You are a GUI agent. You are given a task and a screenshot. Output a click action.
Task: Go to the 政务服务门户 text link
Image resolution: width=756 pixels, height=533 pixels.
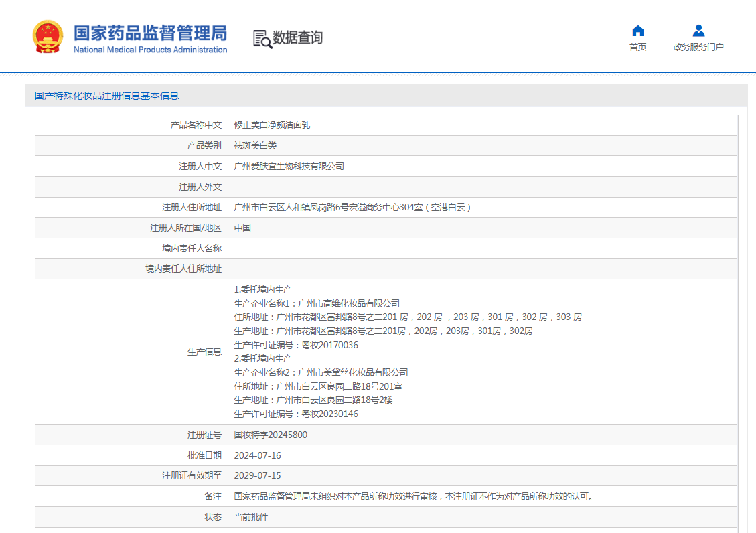(698, 47)
